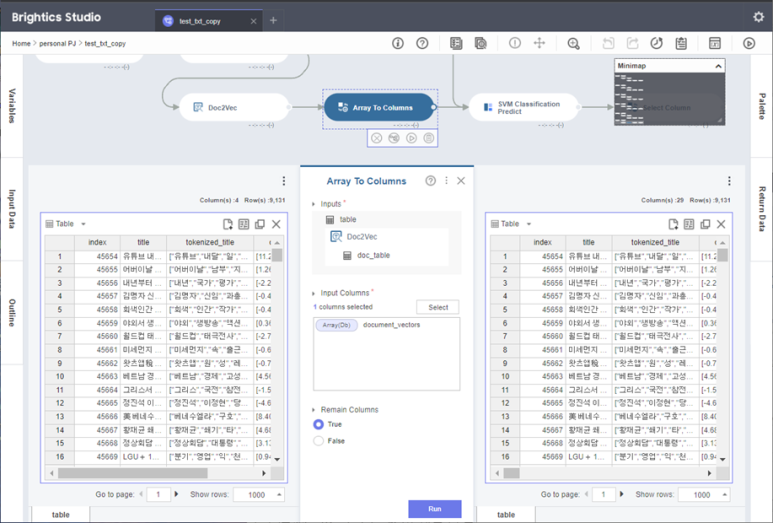Image resolution: width=773 pixels, height=523 pixels.
Task: Click the add-page icon in left table header
Action: click(228, 224)
